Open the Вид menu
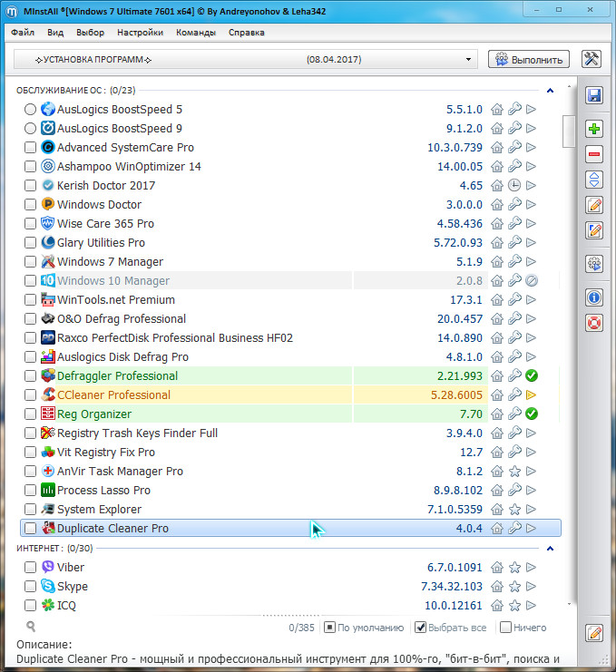Viewport: 616px width, 672px height. point(55,33)
